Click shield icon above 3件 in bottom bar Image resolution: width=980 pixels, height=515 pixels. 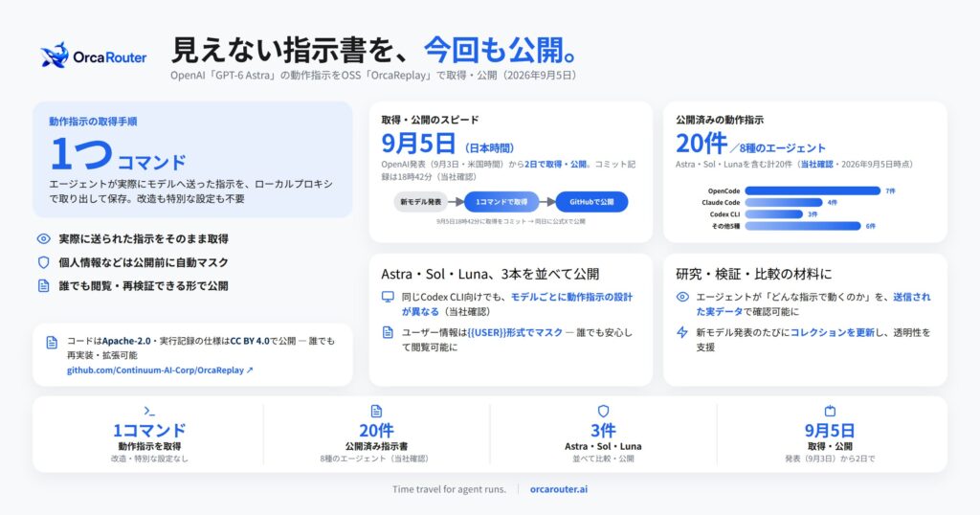pyautogui.click(x=603, y=412)
